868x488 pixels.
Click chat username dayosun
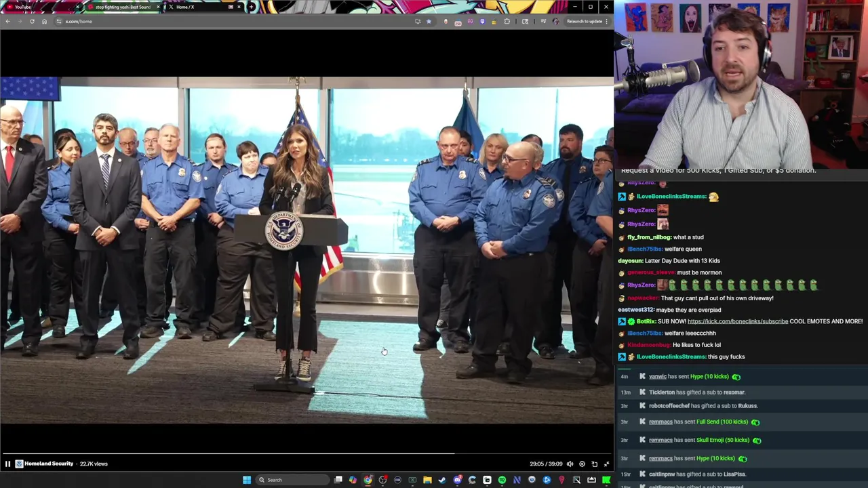pyautogui.click(x=629, y=260)
